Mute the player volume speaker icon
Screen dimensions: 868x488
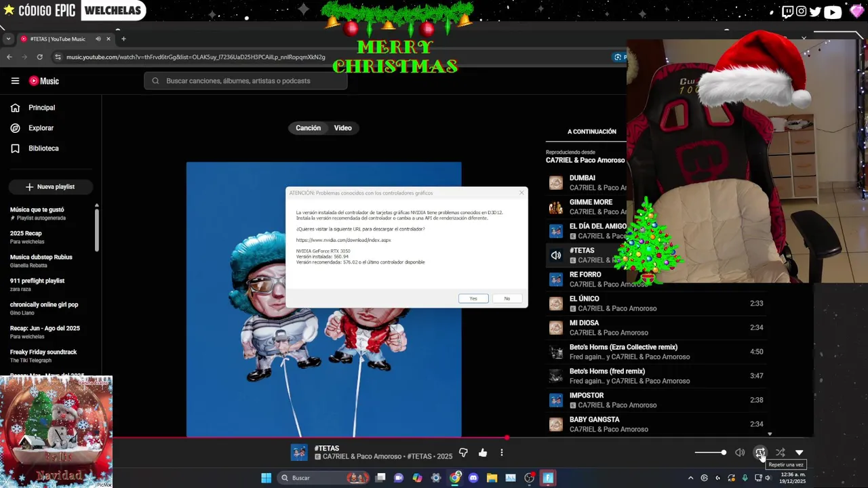pos(740,453)
